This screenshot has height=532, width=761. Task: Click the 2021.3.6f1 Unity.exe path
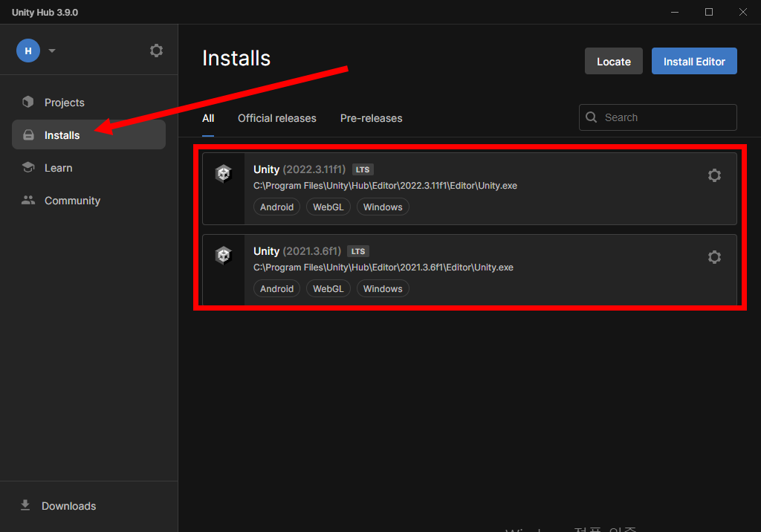[x=383, y=267]
